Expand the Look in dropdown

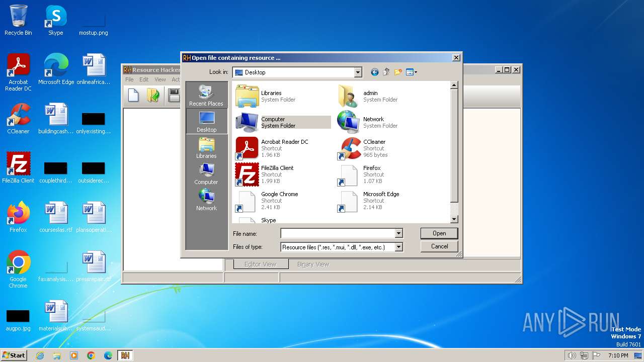[358, 72]
